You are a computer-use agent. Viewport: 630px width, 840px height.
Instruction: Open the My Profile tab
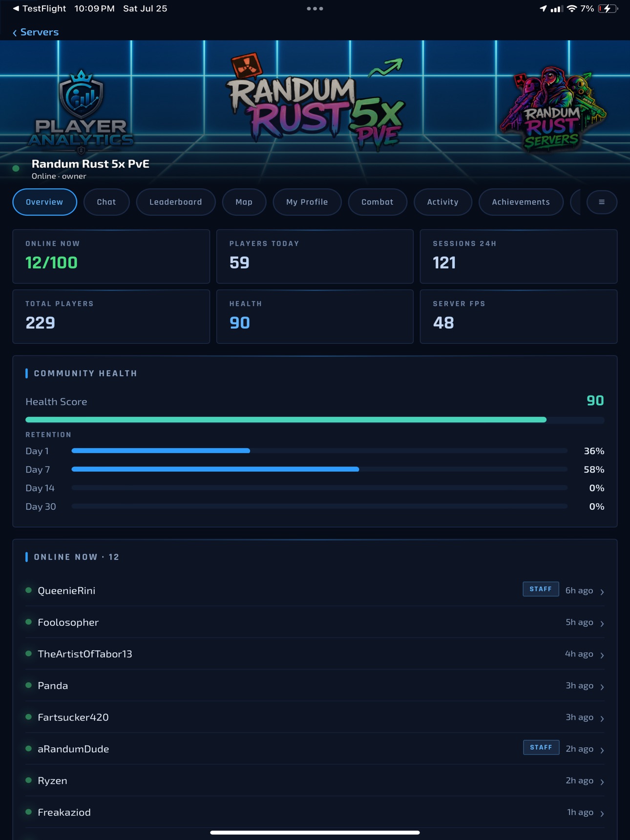307,202
